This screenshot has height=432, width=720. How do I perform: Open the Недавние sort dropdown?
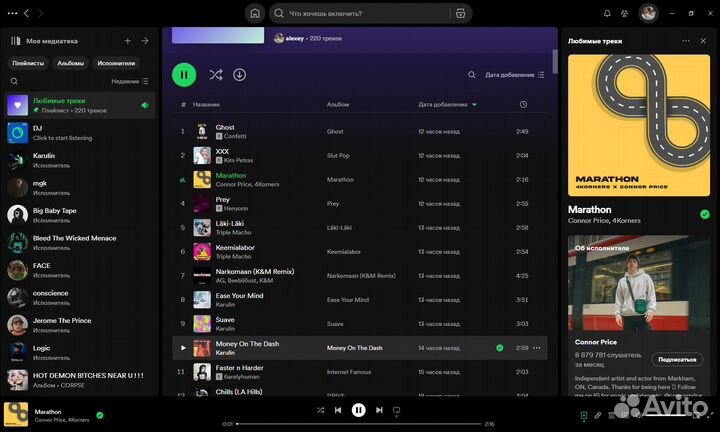(130, 81)
